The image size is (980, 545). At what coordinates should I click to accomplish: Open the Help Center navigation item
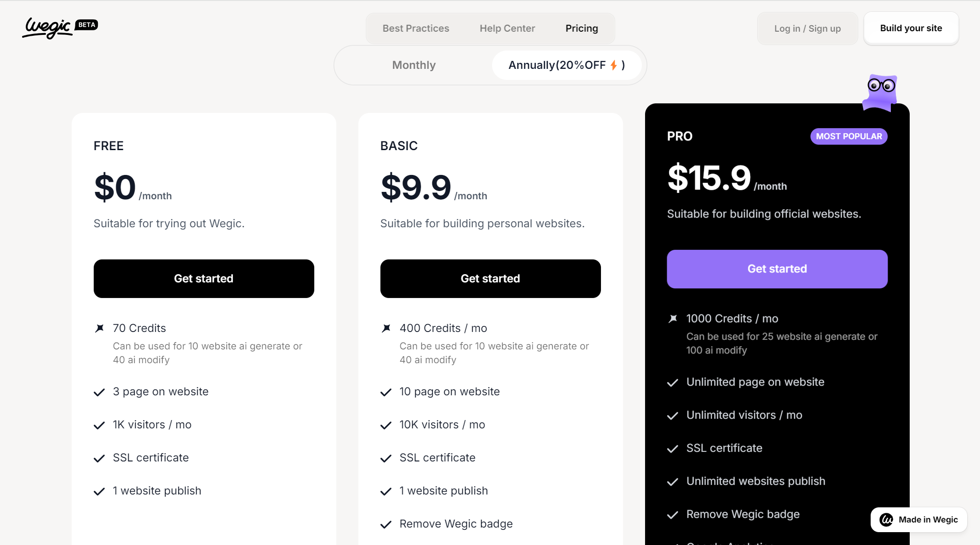click(x=507, y=28)
